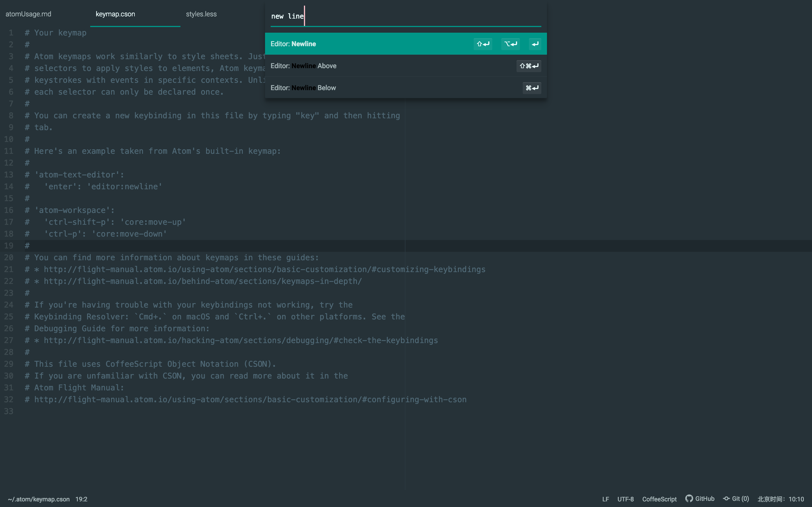
Task: Click the ~/.atom/keymap.cson file path
Action: [39, 499]
